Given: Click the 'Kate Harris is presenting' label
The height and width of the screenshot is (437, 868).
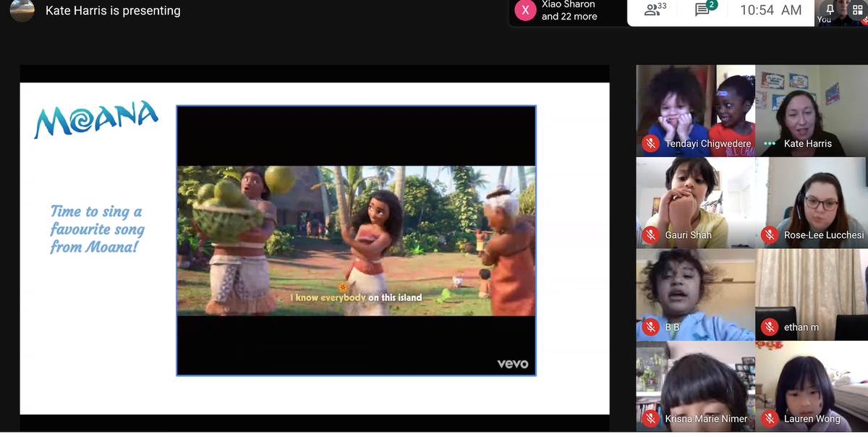Looking at the screenshot, I should (113, 11).
